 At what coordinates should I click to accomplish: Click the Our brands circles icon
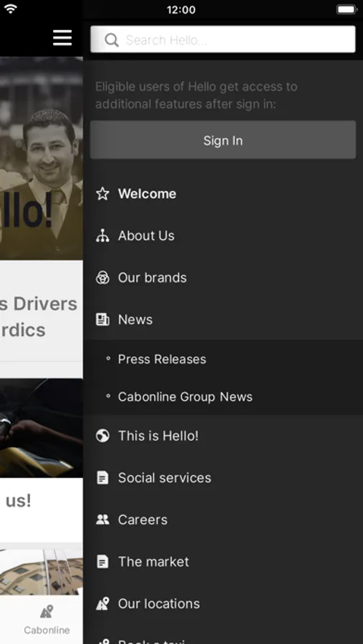point(102,278)
